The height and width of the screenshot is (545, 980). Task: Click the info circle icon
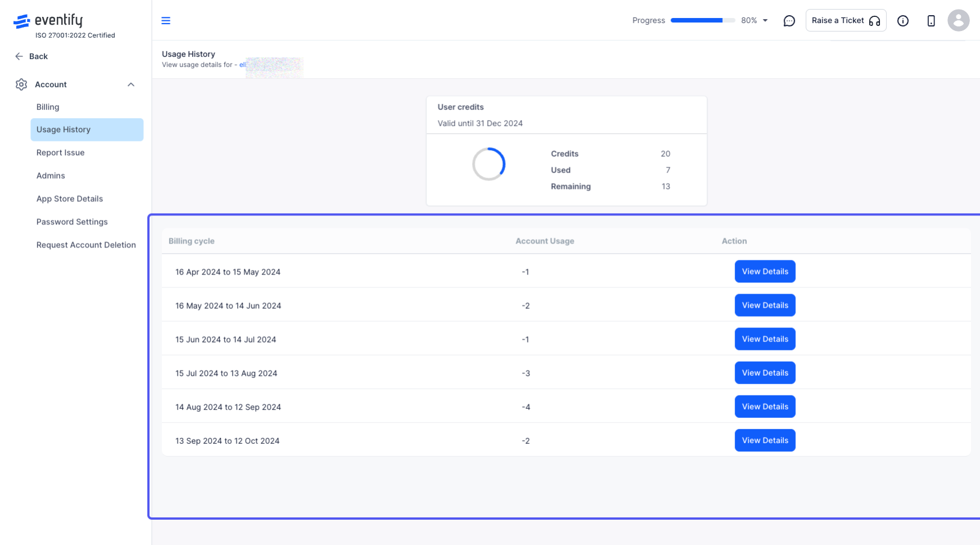click(902, 21)
